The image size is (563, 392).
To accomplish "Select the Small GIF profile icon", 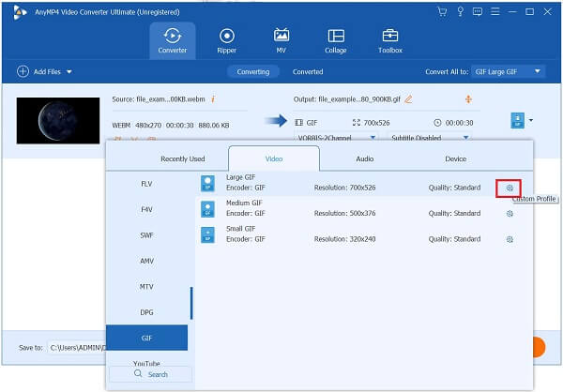I will point(207,234).
